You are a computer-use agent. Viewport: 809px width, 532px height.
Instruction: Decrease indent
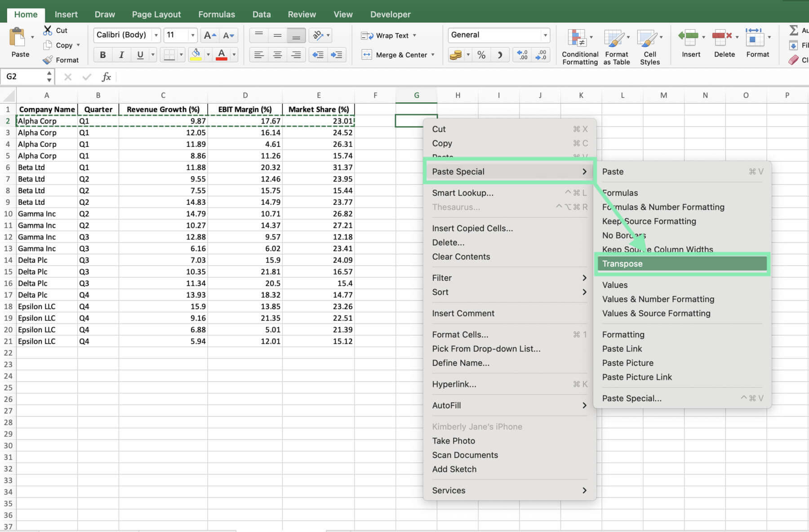pyautogui.click(x=318, y=55)
